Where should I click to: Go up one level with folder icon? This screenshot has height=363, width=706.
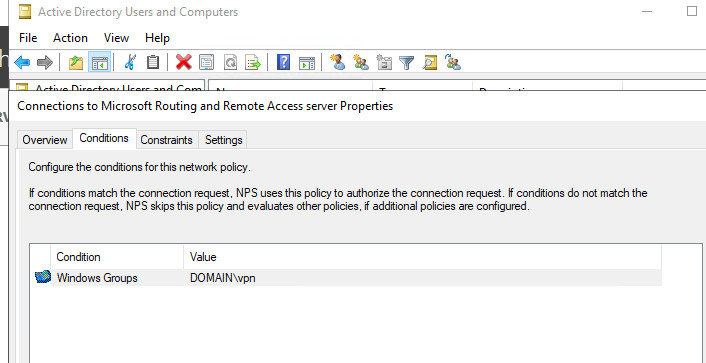click(76, 62)
